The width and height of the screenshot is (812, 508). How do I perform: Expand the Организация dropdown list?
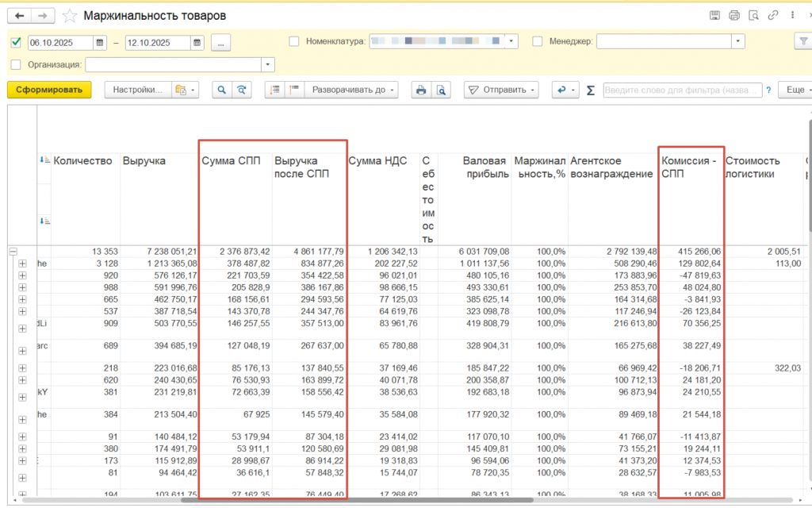click(268, 65)
